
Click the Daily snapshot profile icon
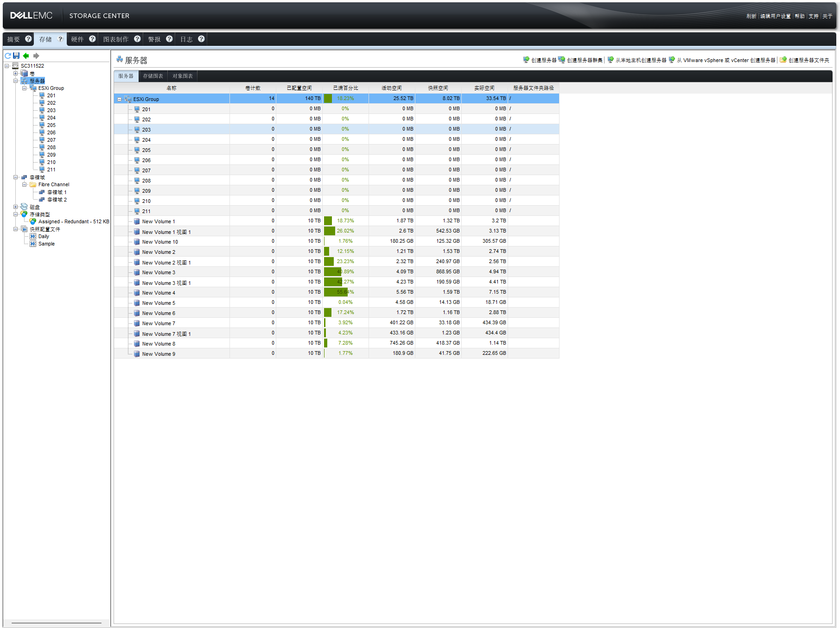coord(33,236)
